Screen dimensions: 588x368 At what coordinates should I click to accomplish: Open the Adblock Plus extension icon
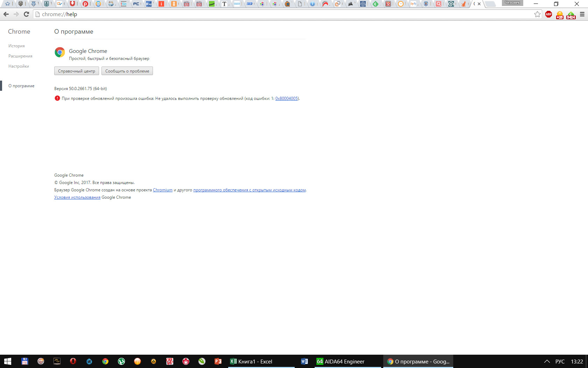548,14
